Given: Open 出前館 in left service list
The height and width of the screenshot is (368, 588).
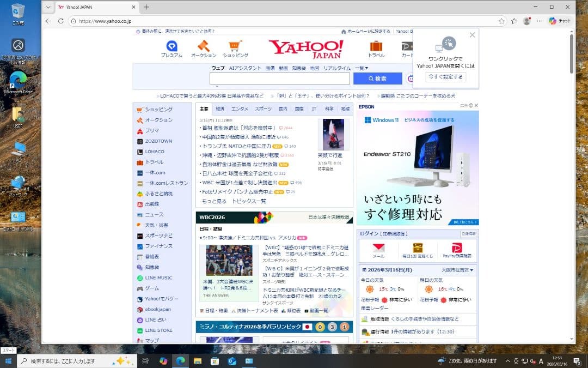Looking at the screenshot, I should [152, 204].
